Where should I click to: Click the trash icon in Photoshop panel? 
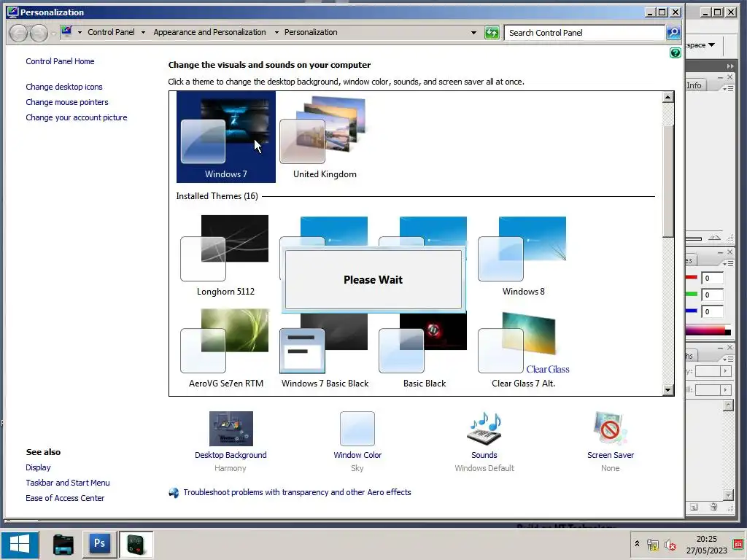[x=713, y=507]
